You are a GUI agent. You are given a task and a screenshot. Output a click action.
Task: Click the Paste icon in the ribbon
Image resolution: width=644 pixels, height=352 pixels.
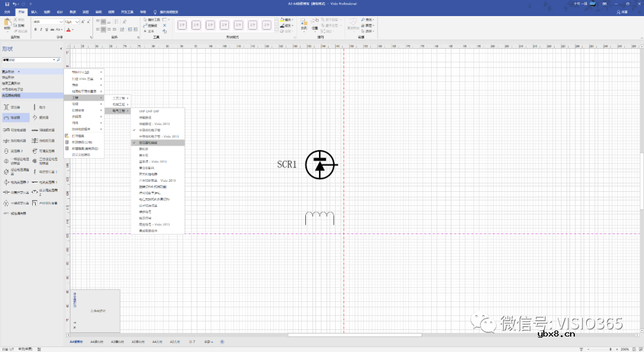click(7, 24)
